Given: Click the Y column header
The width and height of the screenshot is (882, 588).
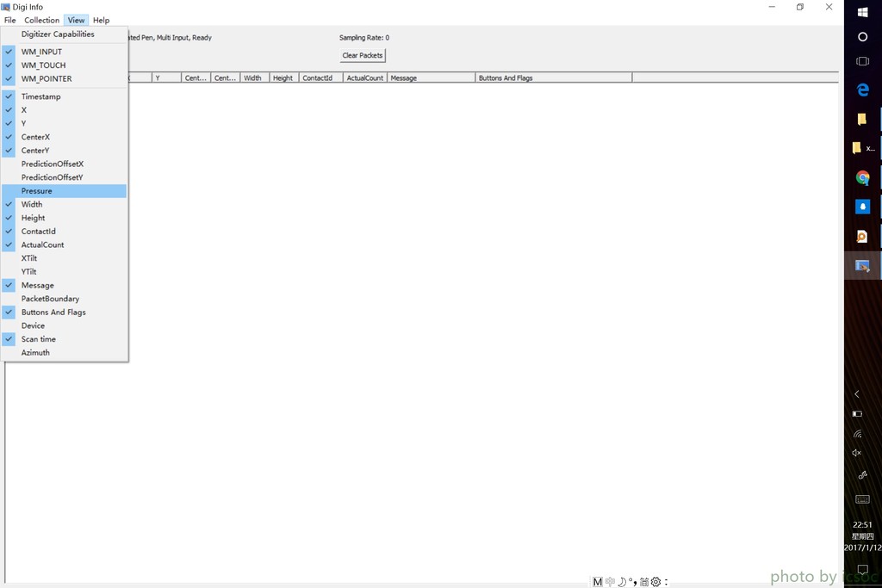Looking at the screenshot, I should [x=166, y=78].
